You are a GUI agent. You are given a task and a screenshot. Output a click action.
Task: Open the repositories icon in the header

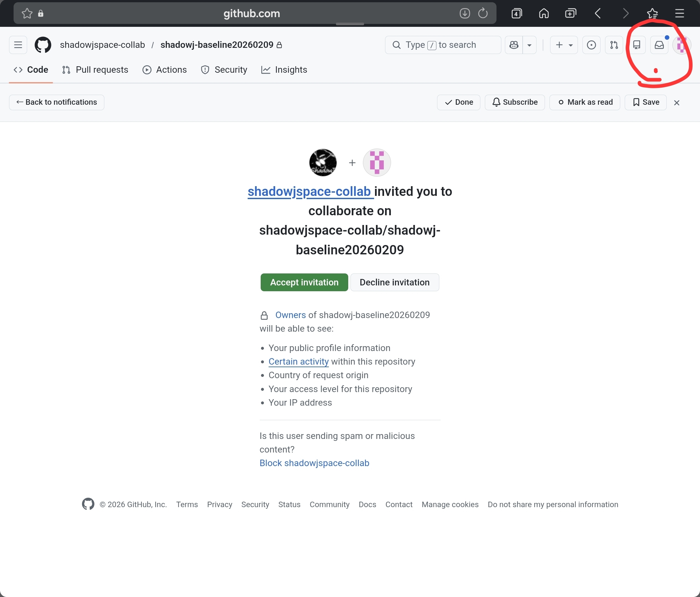coord(636,45)
